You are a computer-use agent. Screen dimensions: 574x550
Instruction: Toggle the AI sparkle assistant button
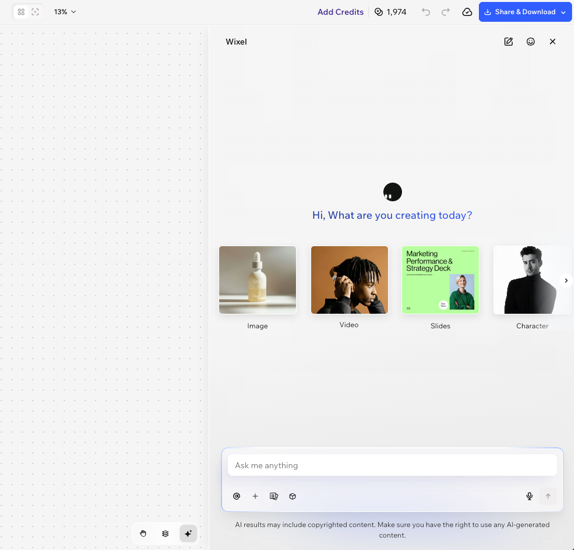[188, 534]
